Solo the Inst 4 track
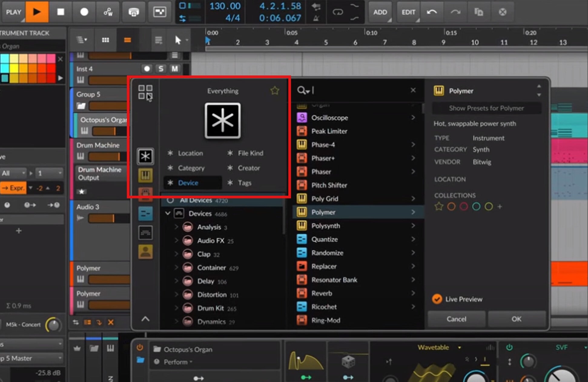Image resolution: width=588 pixels, height=382 pixels. coord(161,69)
